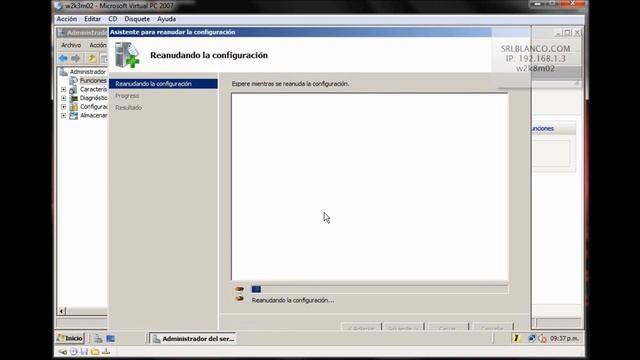Click the Cerrar wizard button
The height and width of the screenshot is (360, 640).
[448, 327]
